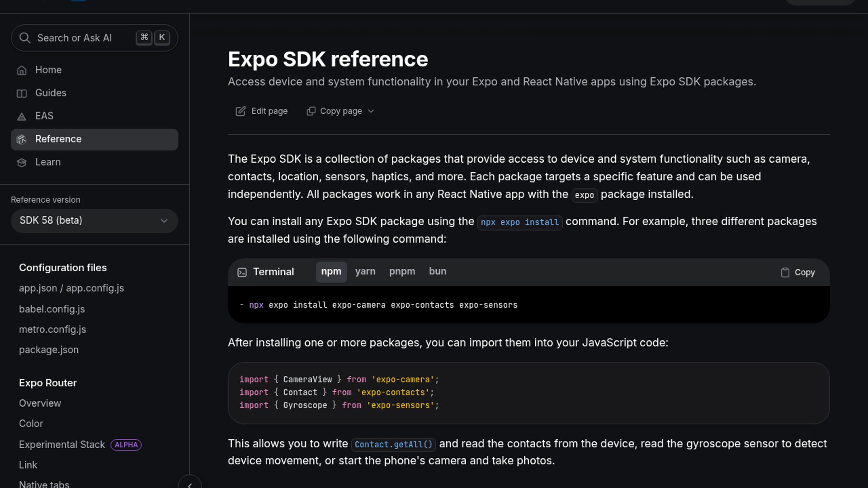Click the K keyboard shortcut key
This screenshot has height=488, width=868.
[x=162, y=38]
